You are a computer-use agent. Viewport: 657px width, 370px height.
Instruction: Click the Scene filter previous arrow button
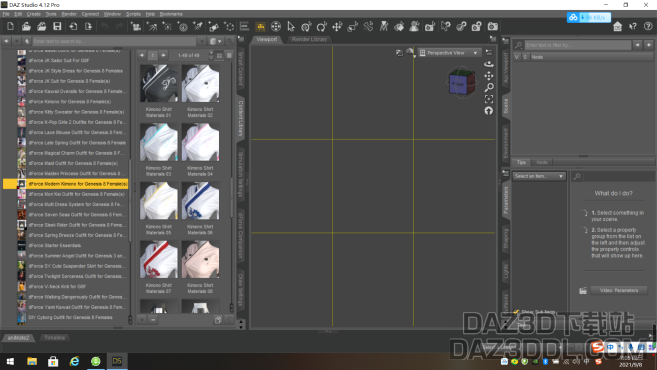point(638,44)
